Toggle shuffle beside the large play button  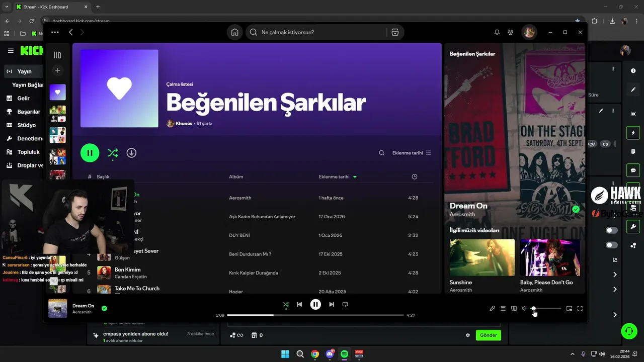(113, 153)
